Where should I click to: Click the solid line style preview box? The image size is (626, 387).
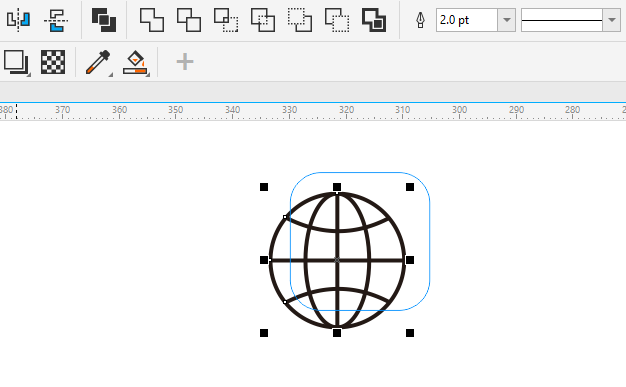tap(562, 20)
